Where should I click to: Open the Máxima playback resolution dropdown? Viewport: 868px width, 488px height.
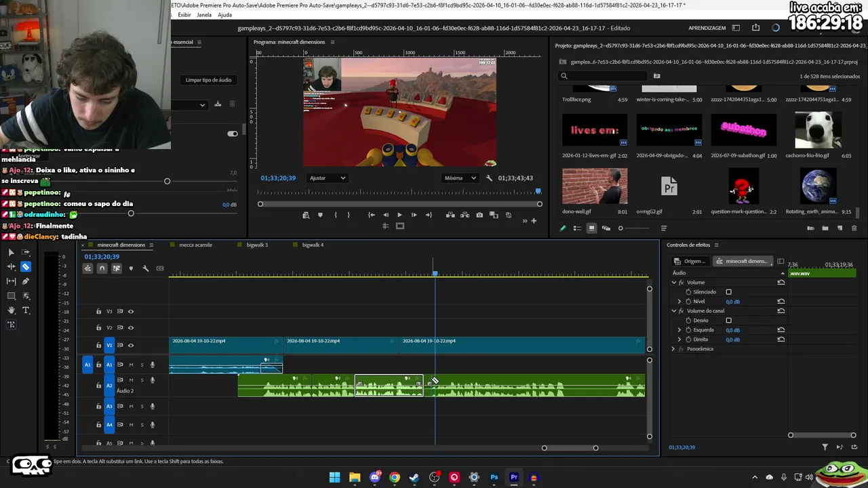pyautogui.click(x=462, y=178)
